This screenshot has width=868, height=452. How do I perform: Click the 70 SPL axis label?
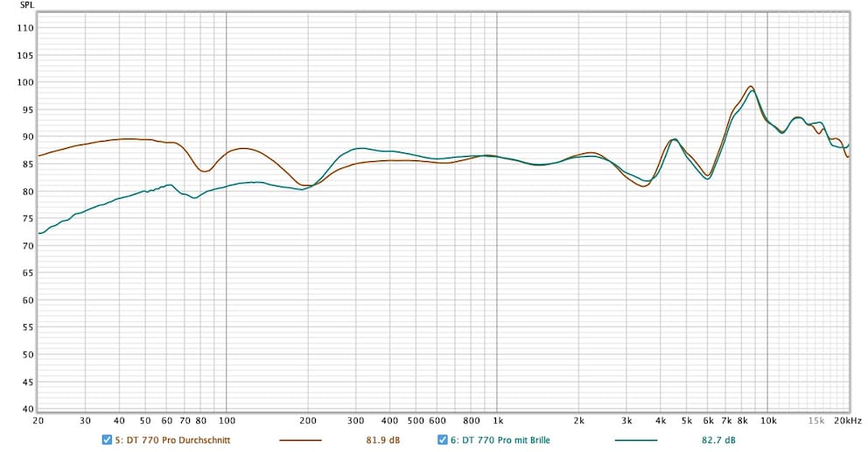[x=28, y=246]
